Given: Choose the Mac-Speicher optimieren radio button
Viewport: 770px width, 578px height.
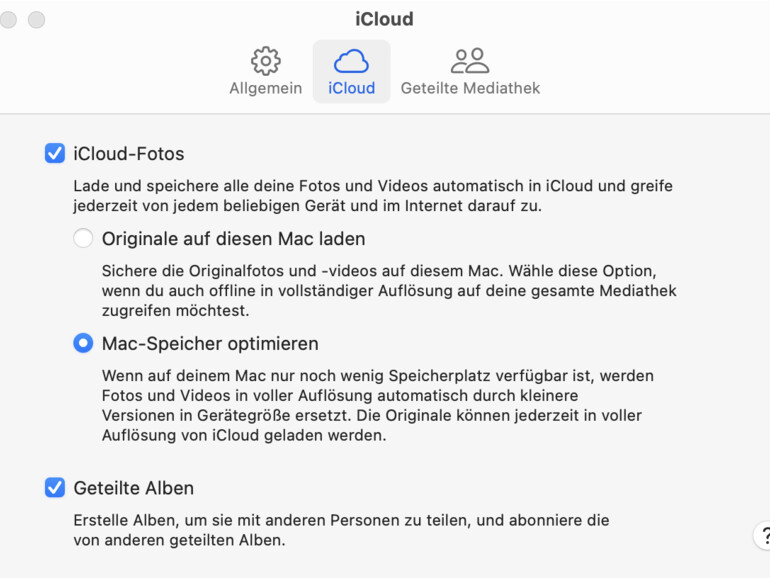Looking at the screenshot, I should tap(83, 343).
